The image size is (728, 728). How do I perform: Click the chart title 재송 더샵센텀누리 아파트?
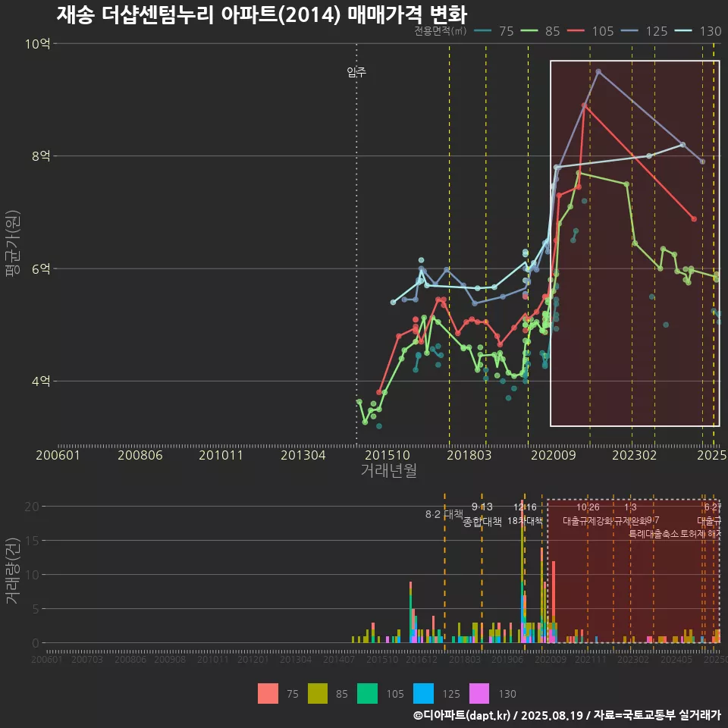[x=262, y=14]
